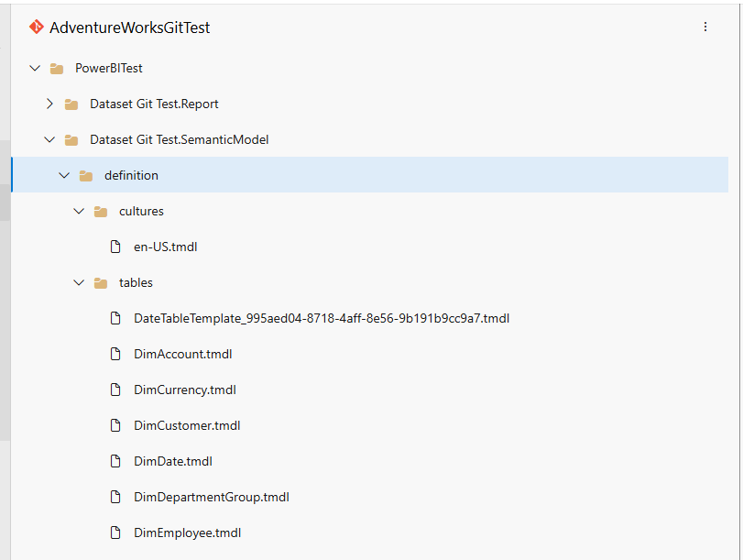Select DimCustomer.tmdl in the tree
The image size is (743, 560).
click(187, 425)
